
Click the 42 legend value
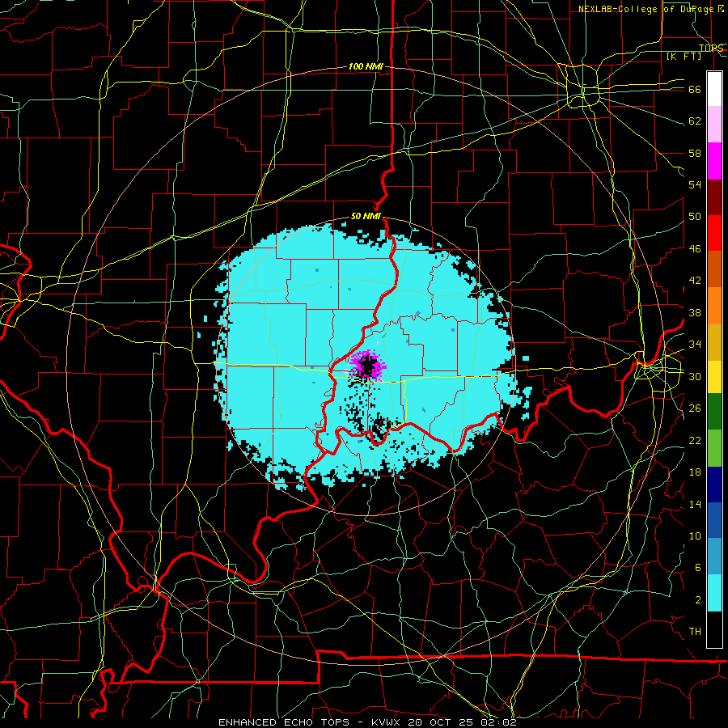coord(695,281)
